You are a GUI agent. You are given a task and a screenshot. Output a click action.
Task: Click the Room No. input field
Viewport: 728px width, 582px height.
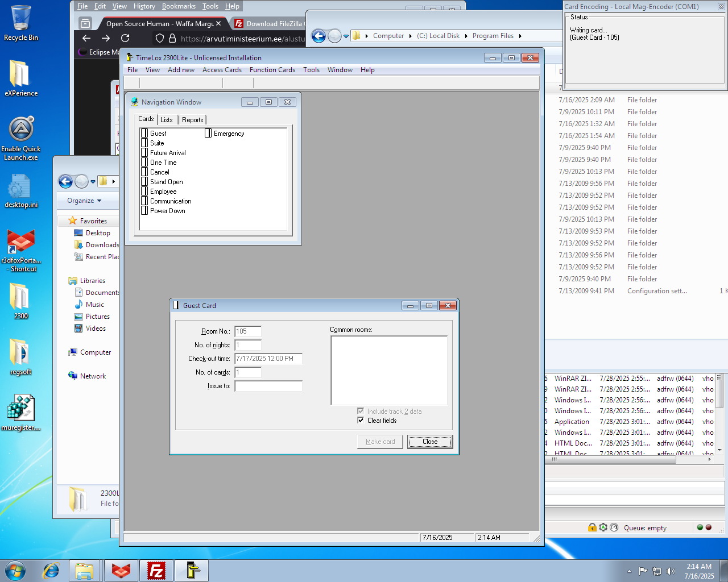pos(248,331)
